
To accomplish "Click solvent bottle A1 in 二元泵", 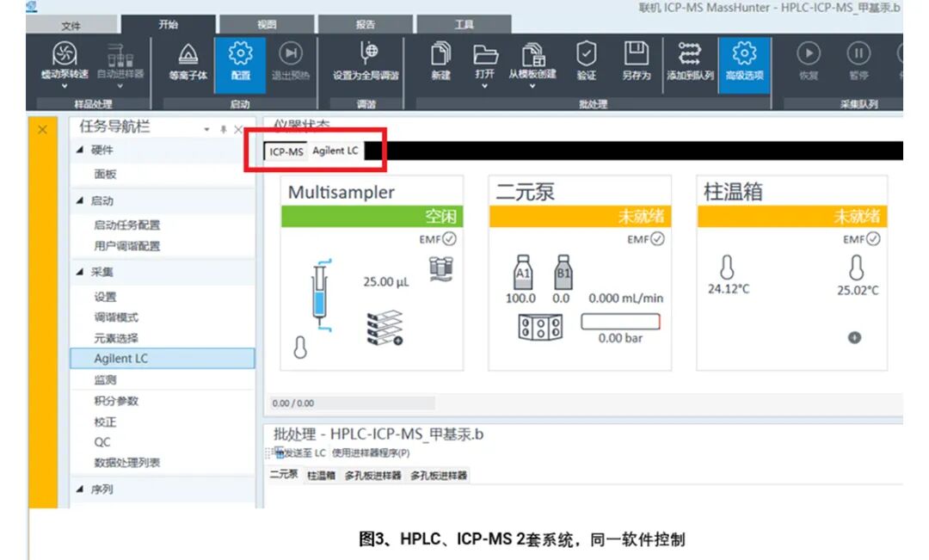I will (x=523, y=273).
